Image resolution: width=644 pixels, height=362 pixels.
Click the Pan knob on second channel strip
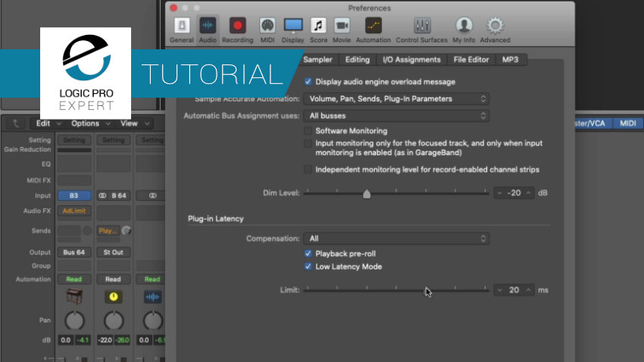click(114, 320)
